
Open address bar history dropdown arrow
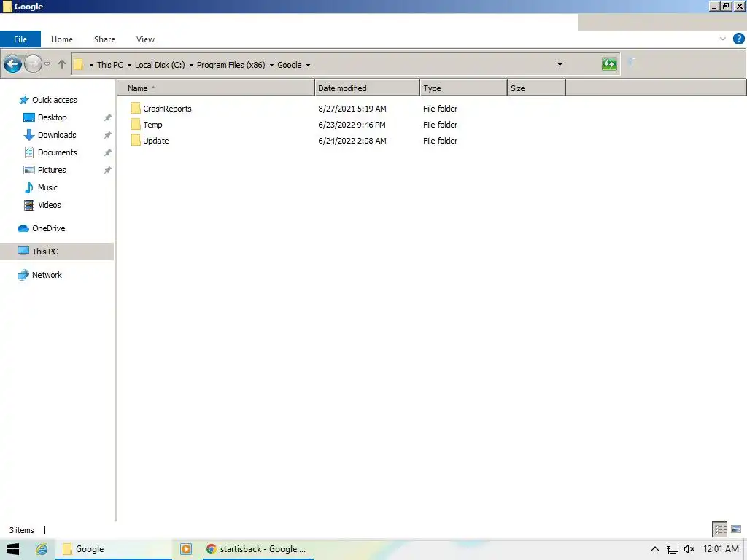[x=560, y=64]
